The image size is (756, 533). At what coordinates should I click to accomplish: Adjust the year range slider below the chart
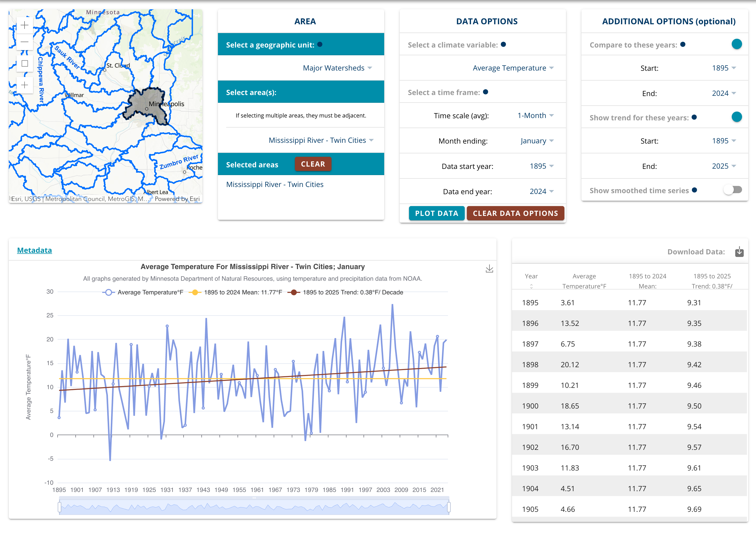[254, 507]
